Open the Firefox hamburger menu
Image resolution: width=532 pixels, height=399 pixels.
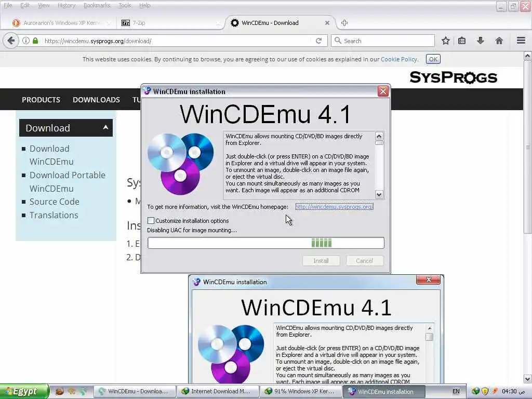click(521, 41)
